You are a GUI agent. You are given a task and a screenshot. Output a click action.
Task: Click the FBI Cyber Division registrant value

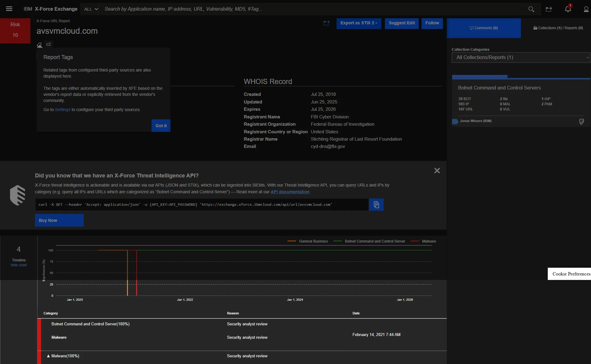coord(330,117)
